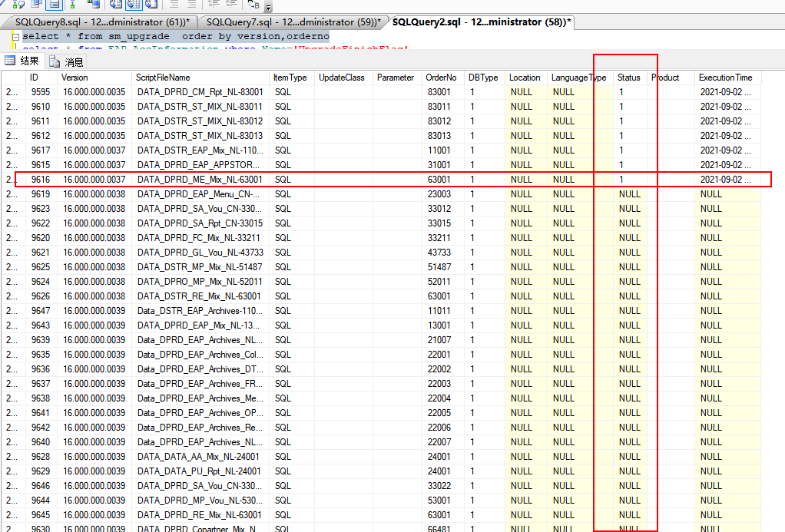The width and height of the screenshot is (785, 532).
Task: Select the ID cell 9646
Action: click(41, 485)
